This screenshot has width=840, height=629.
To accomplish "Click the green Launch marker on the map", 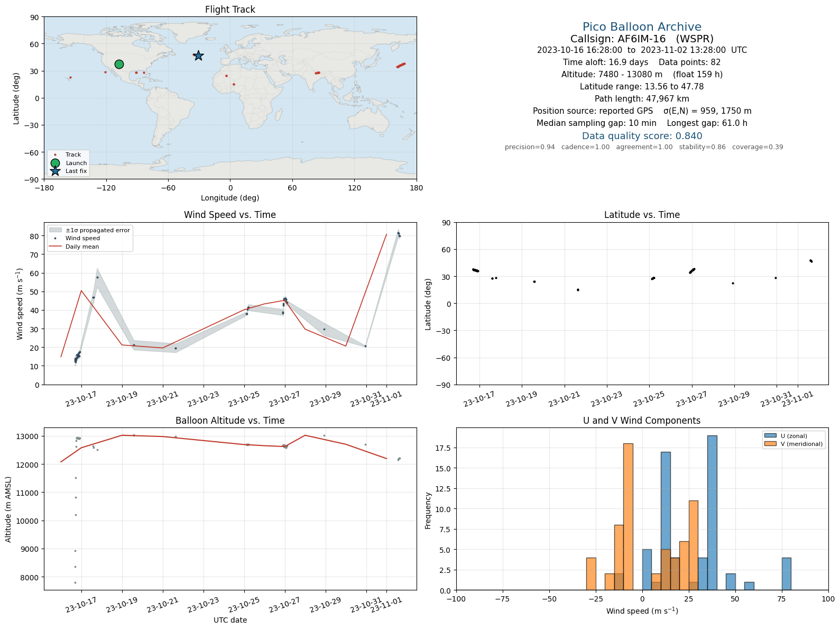I will [119, 64].
